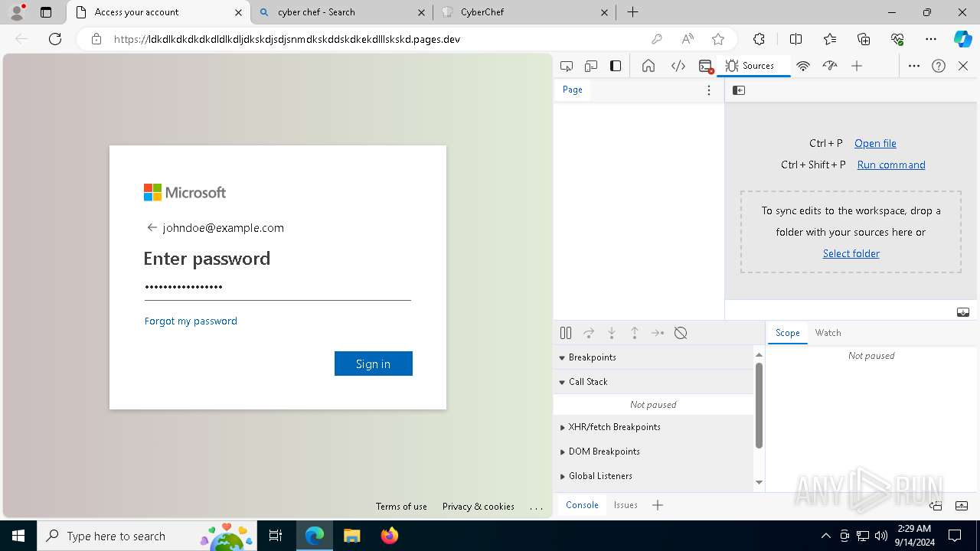Open the password manager key icon
980x551 pixels.
pyautogui.click(x=656, y=39)
